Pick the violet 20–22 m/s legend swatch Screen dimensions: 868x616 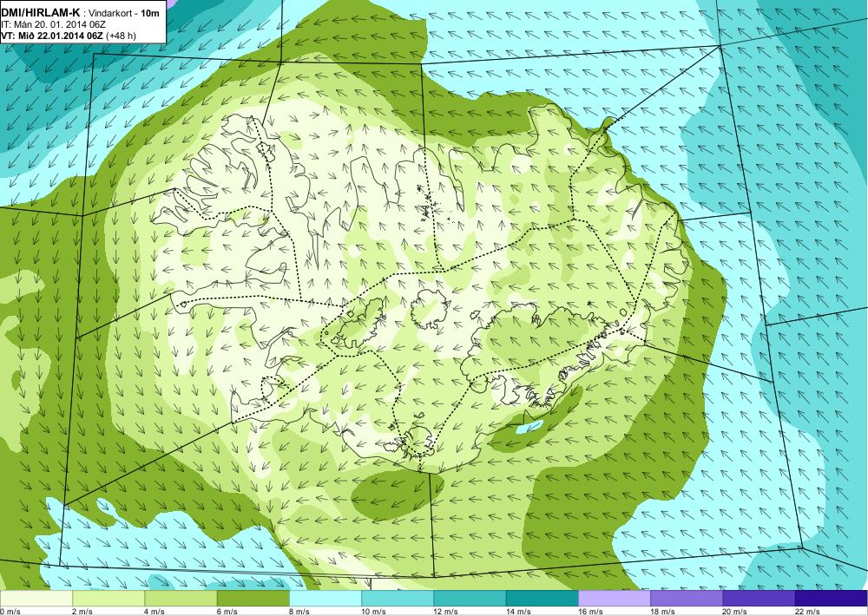(x=759, y=599)
